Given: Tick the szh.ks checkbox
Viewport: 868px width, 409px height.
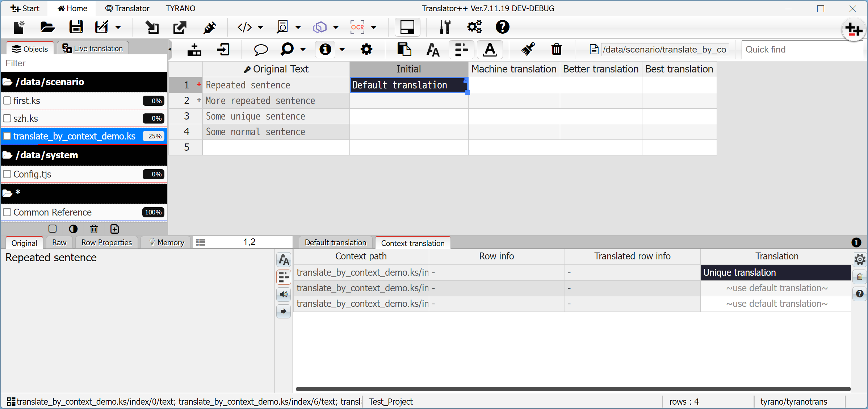Looking at the screenshot, I should click(x=7, y=118).
